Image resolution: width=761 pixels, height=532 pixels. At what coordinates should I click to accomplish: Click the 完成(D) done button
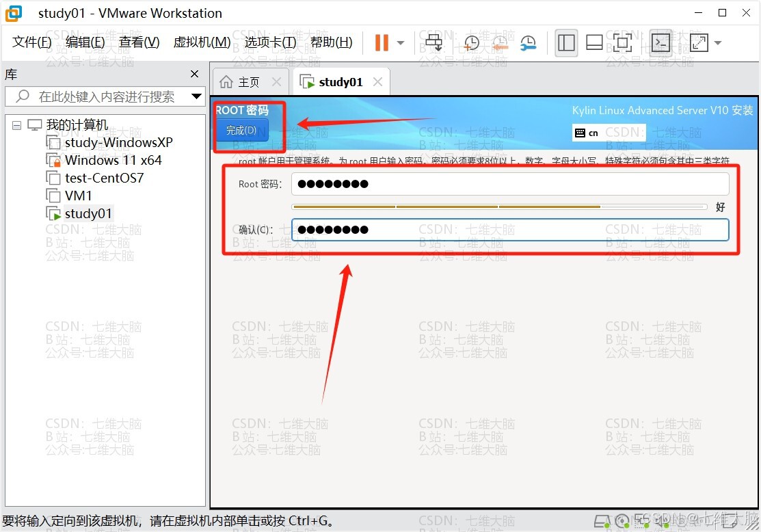[241, 131]
